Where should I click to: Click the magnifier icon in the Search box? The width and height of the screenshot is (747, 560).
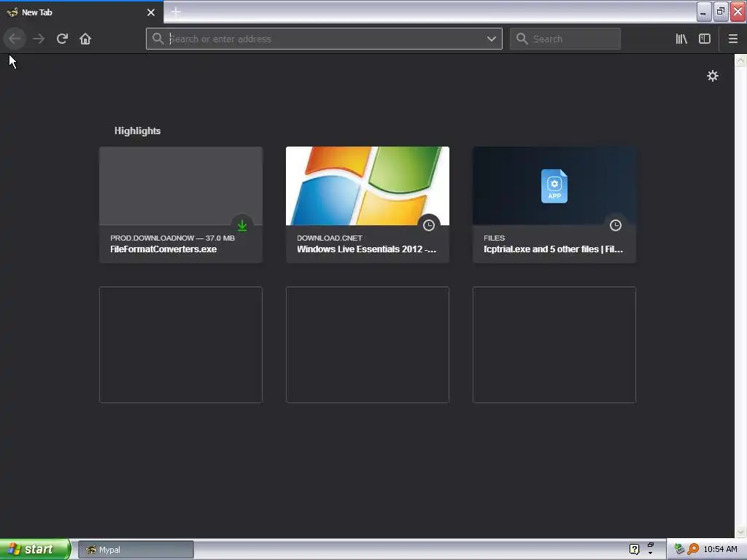point(522,39)
